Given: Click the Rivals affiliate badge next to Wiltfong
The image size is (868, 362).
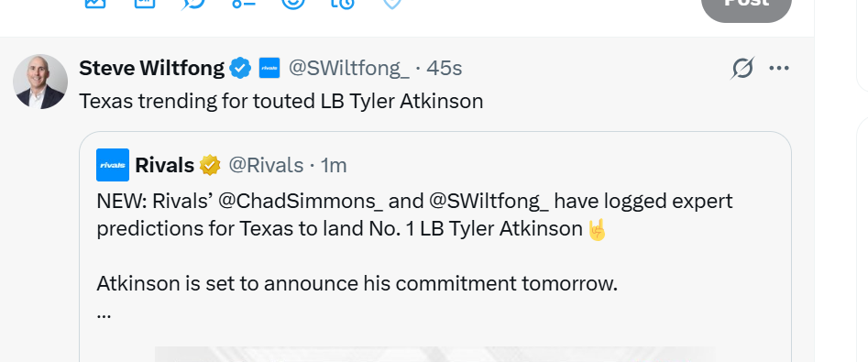Looking at the screenshot, I should (269, 68).
